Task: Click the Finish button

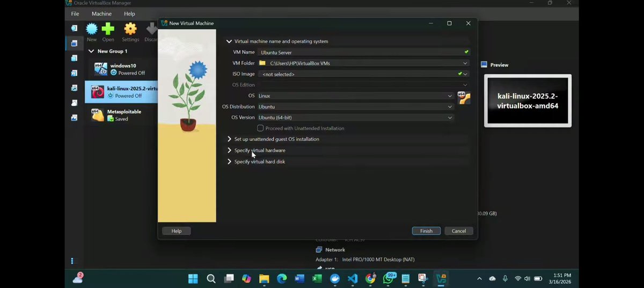Action: point(426,231)
